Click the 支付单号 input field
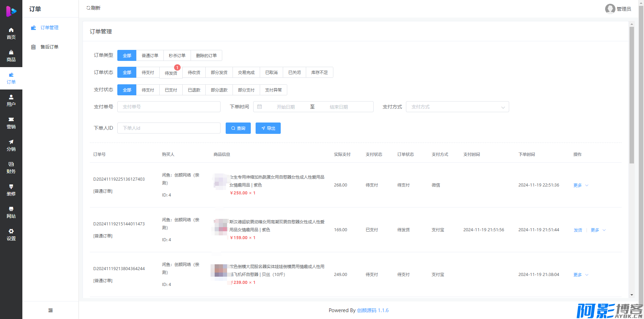 [169, 107]
